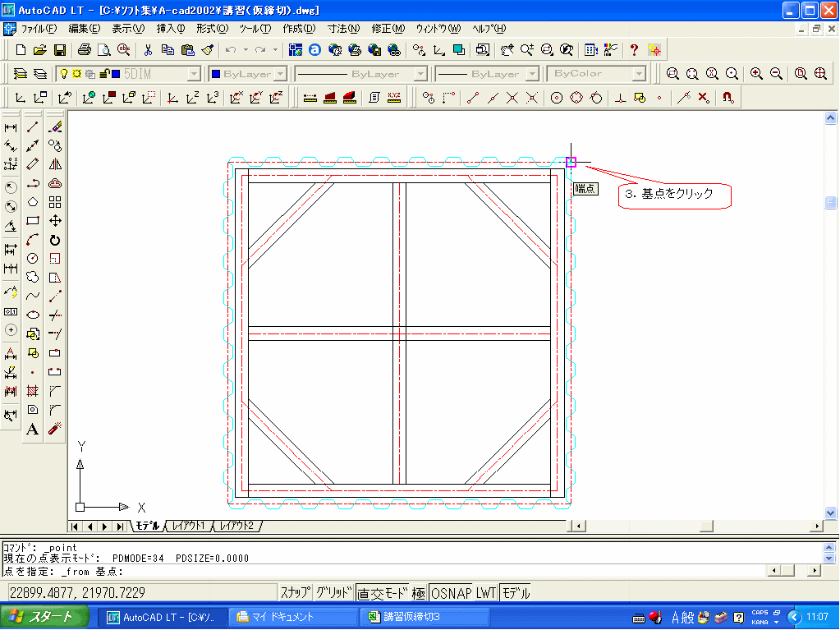Viewport: 840px width, 630px height.
Task: Click the Snap None red X icon
Action: click(704, 98)
